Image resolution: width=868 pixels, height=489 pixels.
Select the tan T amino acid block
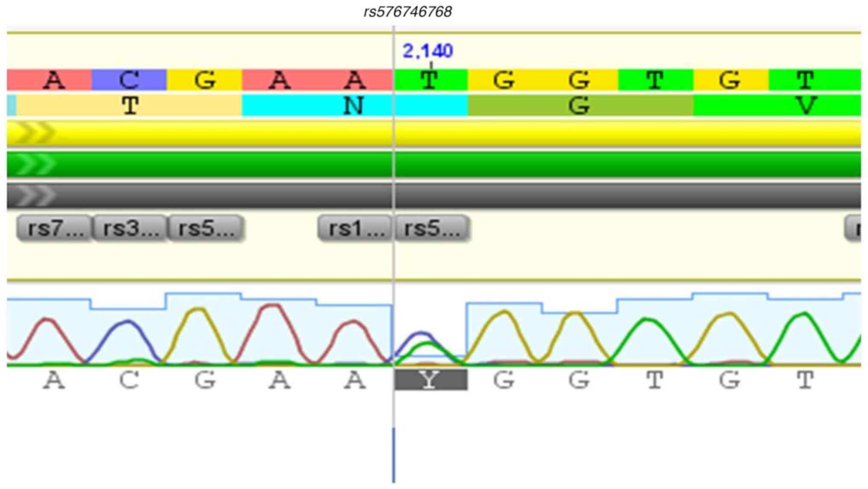pos(130,105)
